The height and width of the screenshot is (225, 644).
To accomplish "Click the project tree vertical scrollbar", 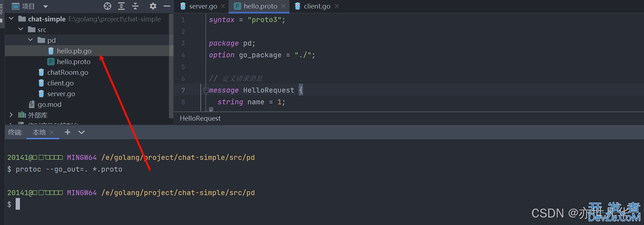I will [x=171, y=66].
